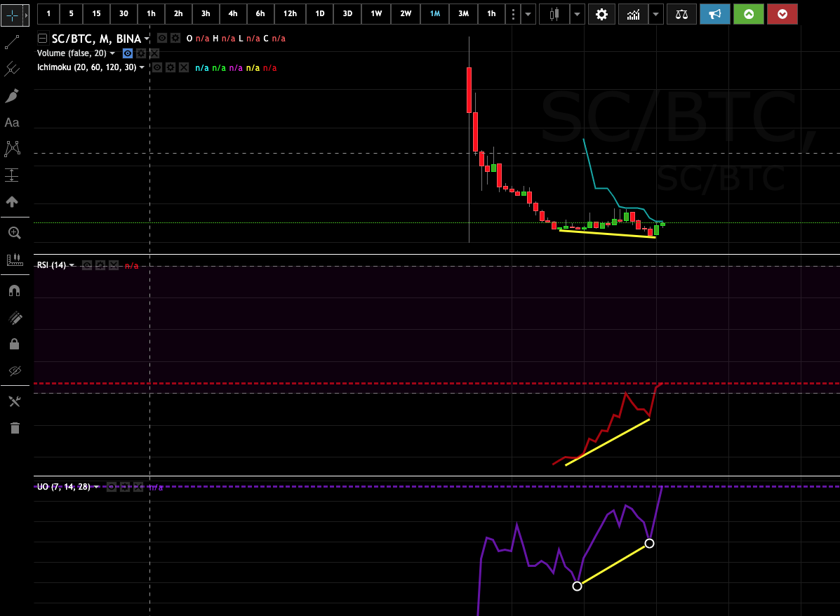Screen dimensions: 840x616
Task: Select the XABCD pattern tool
Action: click(x=12, y=149)
